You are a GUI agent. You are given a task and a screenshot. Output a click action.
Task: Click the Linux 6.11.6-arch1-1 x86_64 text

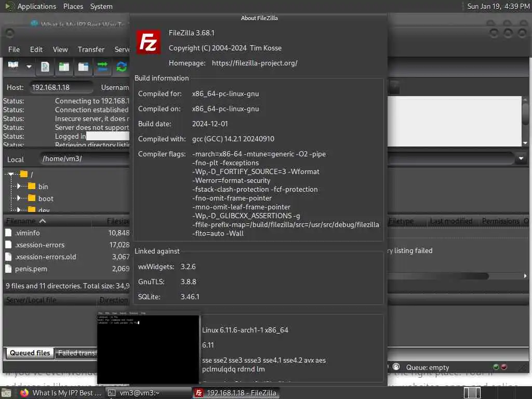point(245,330)
